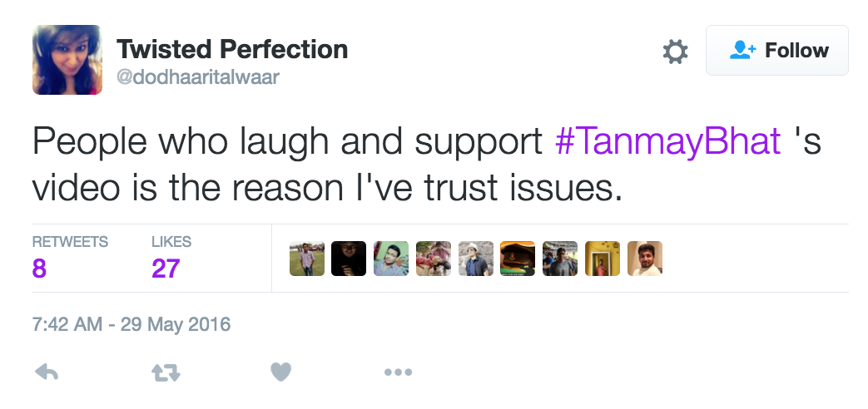Screen dimensions: 868x409
Task: View the 8 retweets list
Action: point(40,269)
